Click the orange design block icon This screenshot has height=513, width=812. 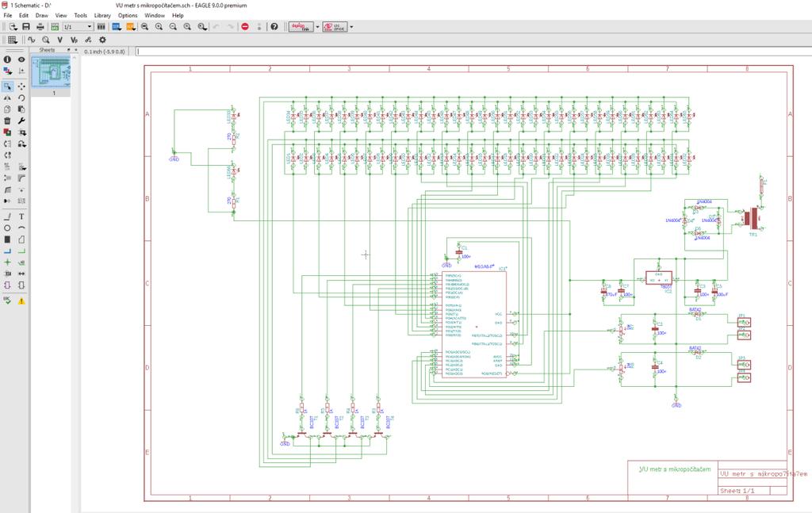click(x=131, y=26)
